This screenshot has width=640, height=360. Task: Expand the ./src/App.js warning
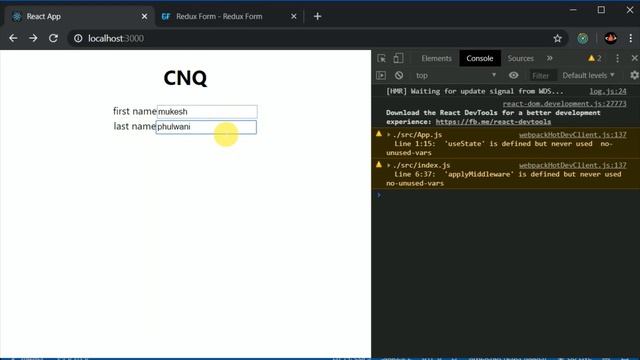[389, 135]
